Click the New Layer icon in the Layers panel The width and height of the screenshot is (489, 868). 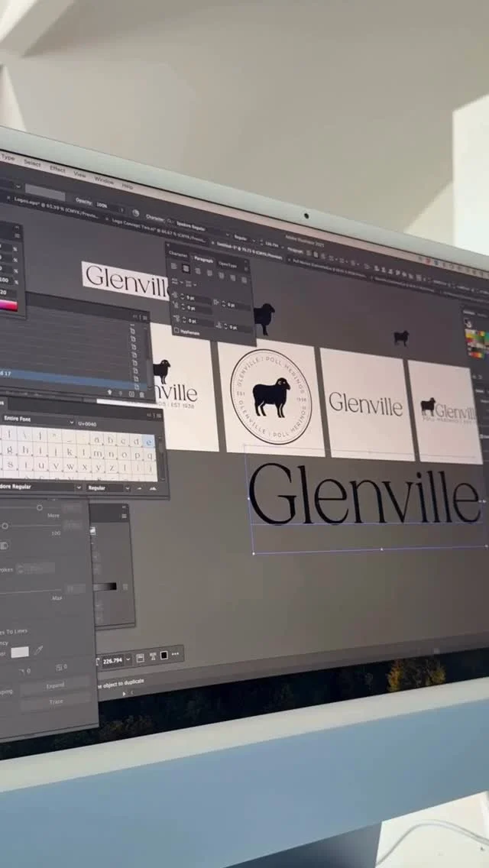[131, 394]
